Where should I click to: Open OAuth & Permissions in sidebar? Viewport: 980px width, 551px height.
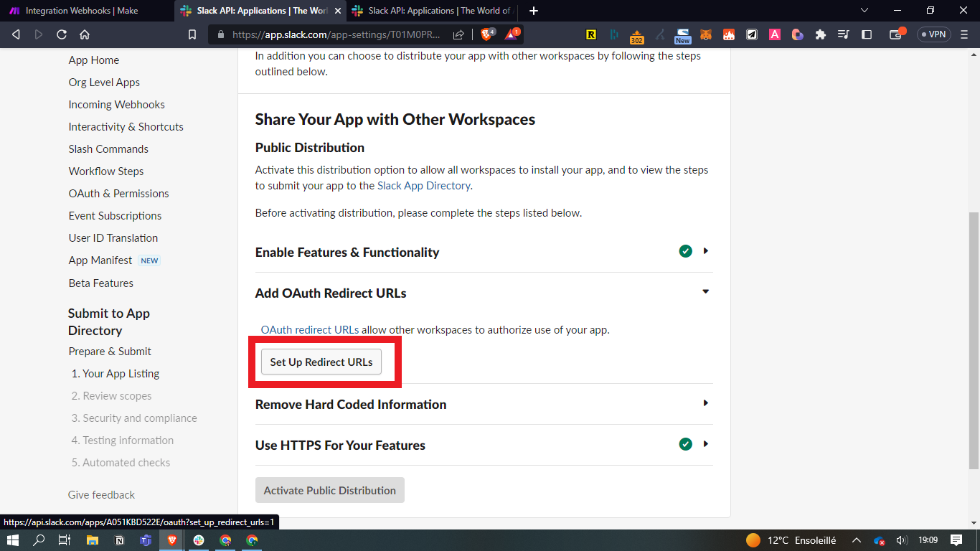click(x=118, y=194)
